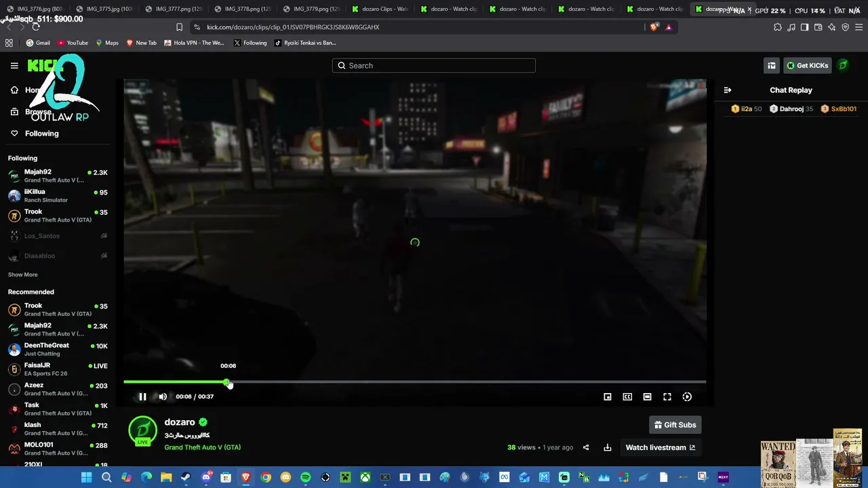Image resolution: width=868 pixels, height=488 pixels.
Task: Go to Home icon in sidebar
Action: tap(14, 90)
